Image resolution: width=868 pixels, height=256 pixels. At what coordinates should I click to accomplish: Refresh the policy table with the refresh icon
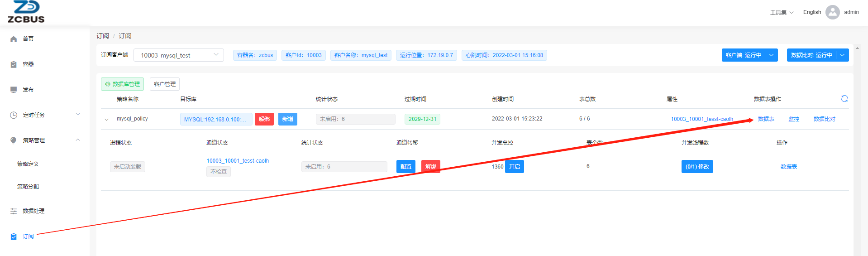(844, 99)
